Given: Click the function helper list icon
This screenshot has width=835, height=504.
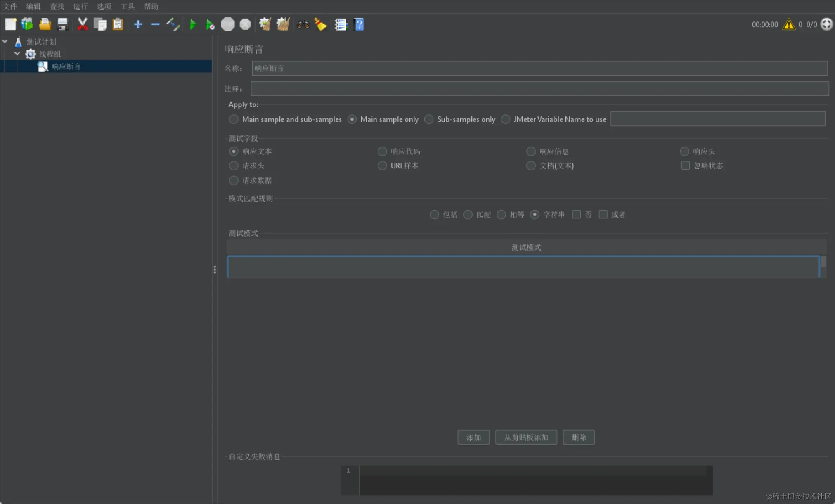Looking at the screenshot, I should [341, 24].
